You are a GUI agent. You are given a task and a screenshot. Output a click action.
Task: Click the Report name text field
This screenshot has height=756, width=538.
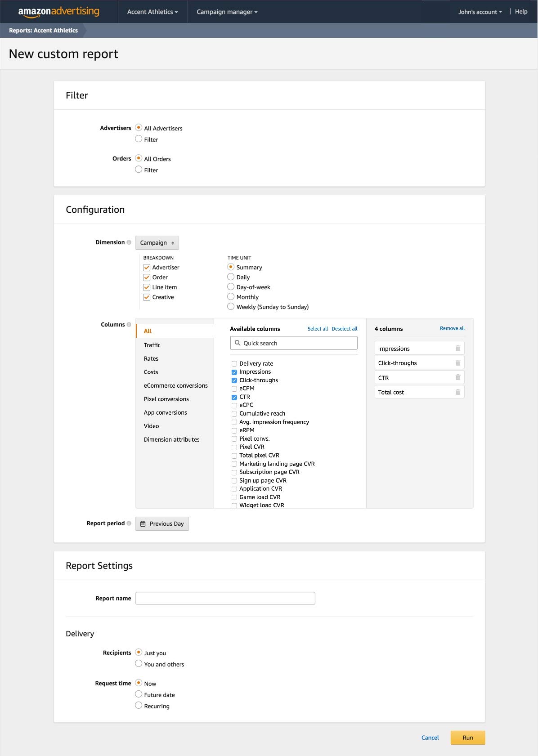tap(225, 599)
